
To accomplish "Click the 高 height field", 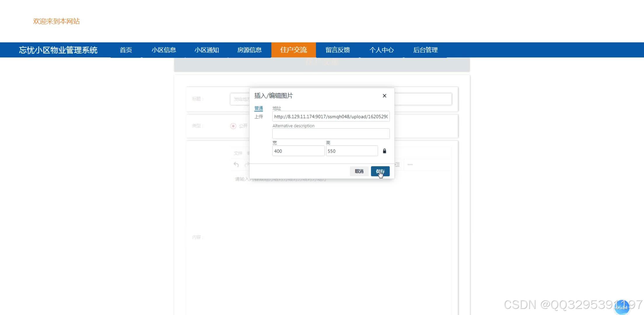I will (x=352, y=151).
